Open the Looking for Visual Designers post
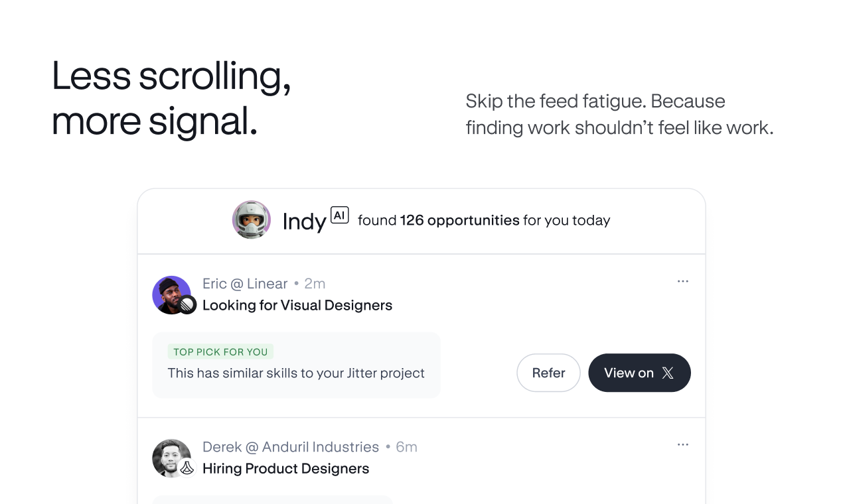Image resolution: width=843 pixels, height=504 pixels. 297,305
